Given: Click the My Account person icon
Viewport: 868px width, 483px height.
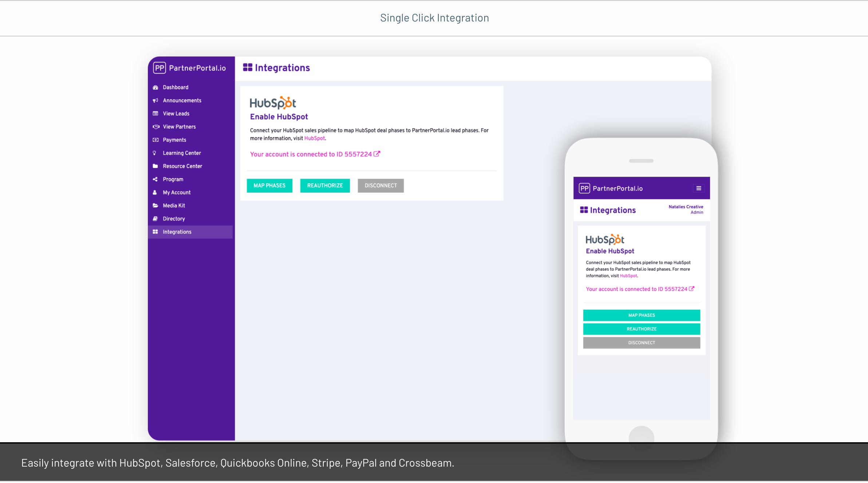Looking at the screenshot, I should pyautogui.click(x=155, y=192).
